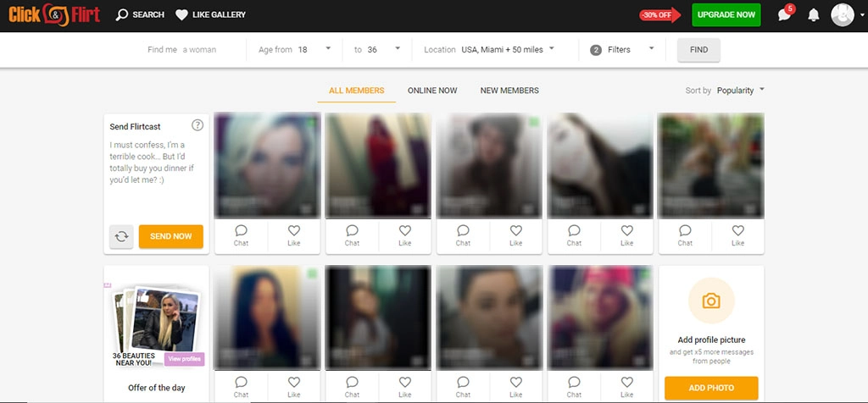Open the blonde member's photo in top row
Viewport: 868px width, 403px height.
[267, 166]
